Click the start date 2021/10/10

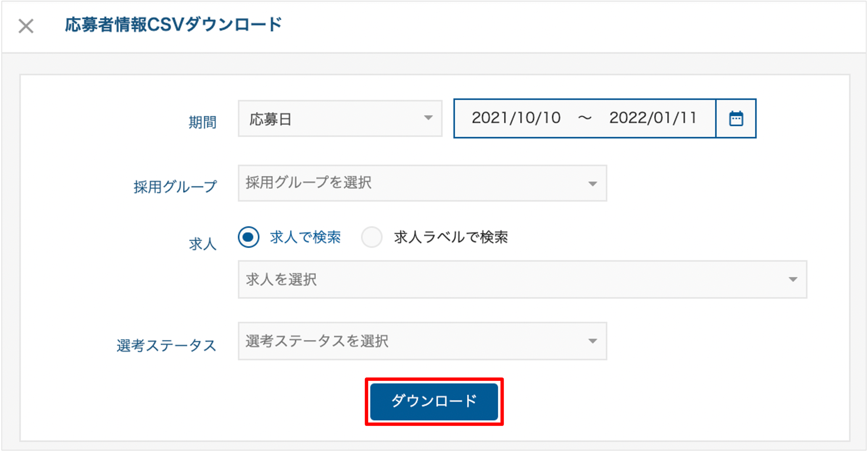(x=516, y=118)
